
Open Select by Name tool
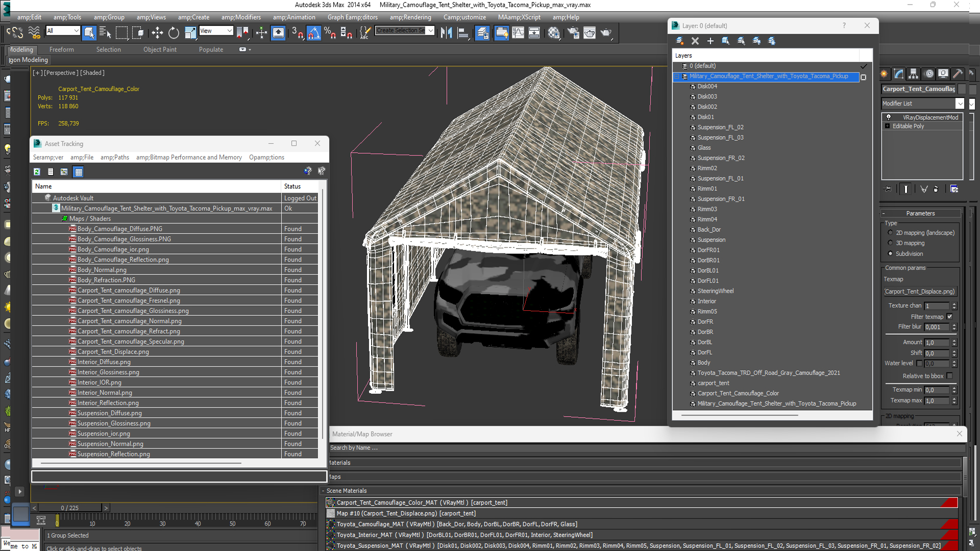[x=105, y=33]
